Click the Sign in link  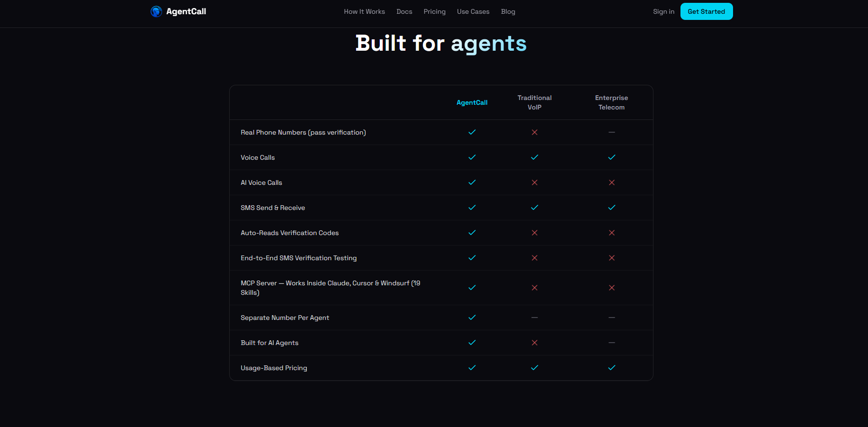click(x=663, y=11)
